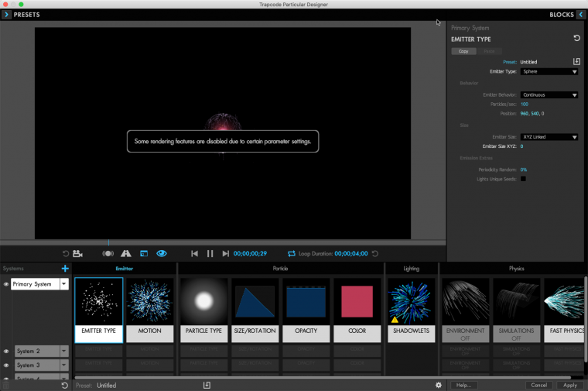The height and width of the screenshot is (391, 588).
Task: Reset the Emitter Type block settings
Action: [576, 38]
